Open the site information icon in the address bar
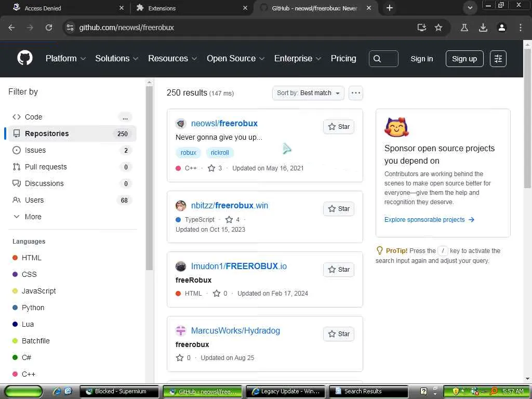 [70, 28]
